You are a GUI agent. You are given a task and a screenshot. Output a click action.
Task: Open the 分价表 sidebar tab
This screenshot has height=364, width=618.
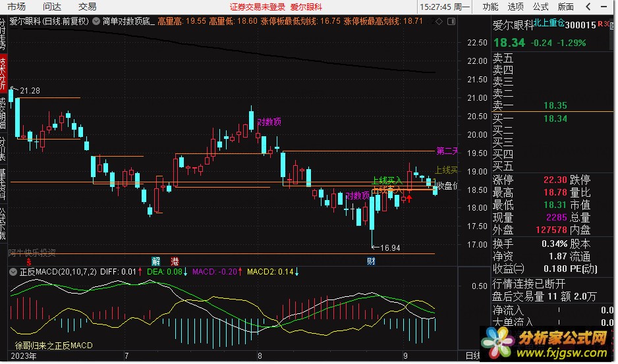3,149
